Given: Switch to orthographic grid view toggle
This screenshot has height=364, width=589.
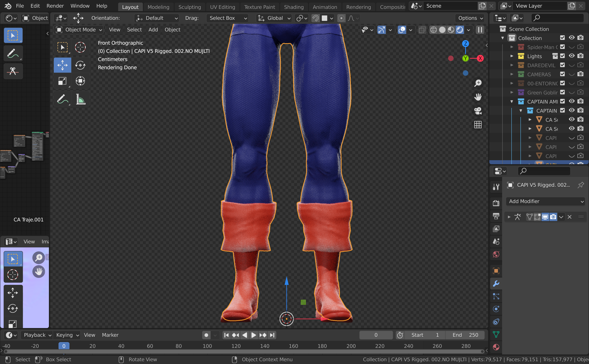Looking at the screenshot, I should (478, 125).
